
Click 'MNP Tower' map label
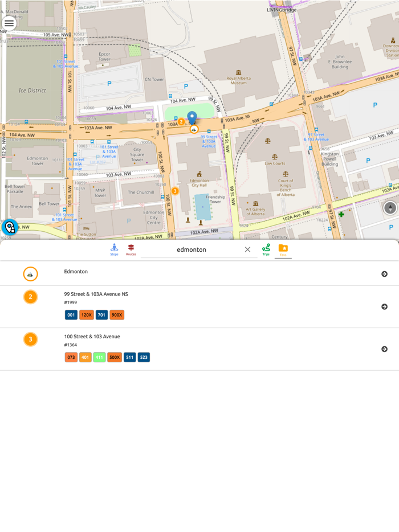click(100, 193)
